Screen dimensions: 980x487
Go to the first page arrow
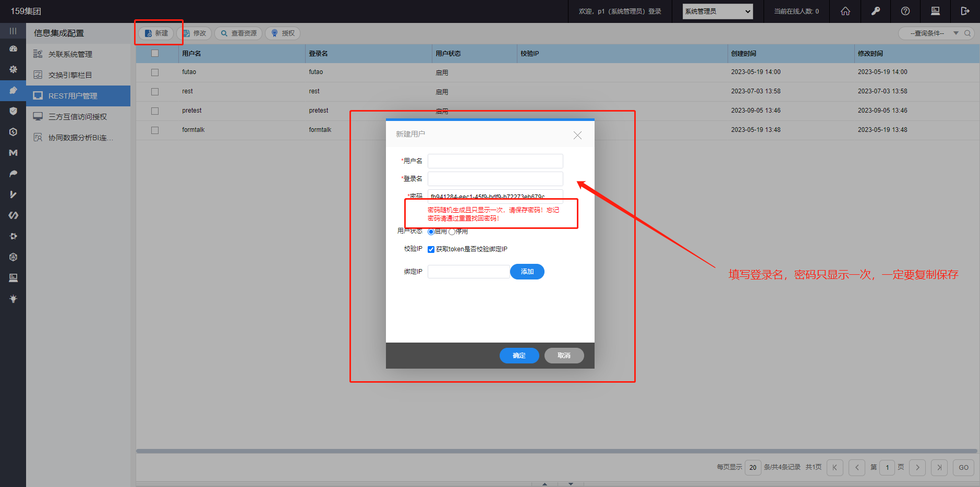[835, 468]
